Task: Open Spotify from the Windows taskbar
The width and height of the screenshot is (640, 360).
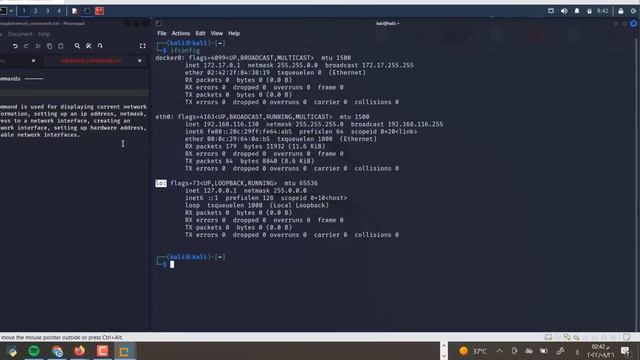Action: tap(34, 351)
